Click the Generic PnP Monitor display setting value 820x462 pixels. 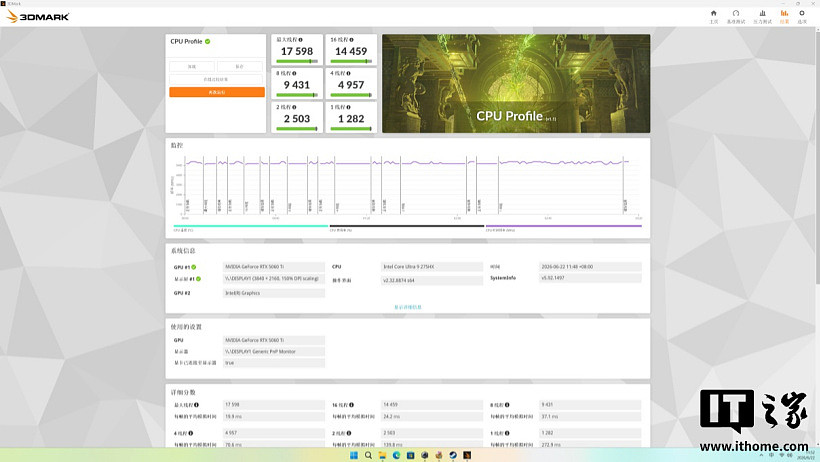274,352
